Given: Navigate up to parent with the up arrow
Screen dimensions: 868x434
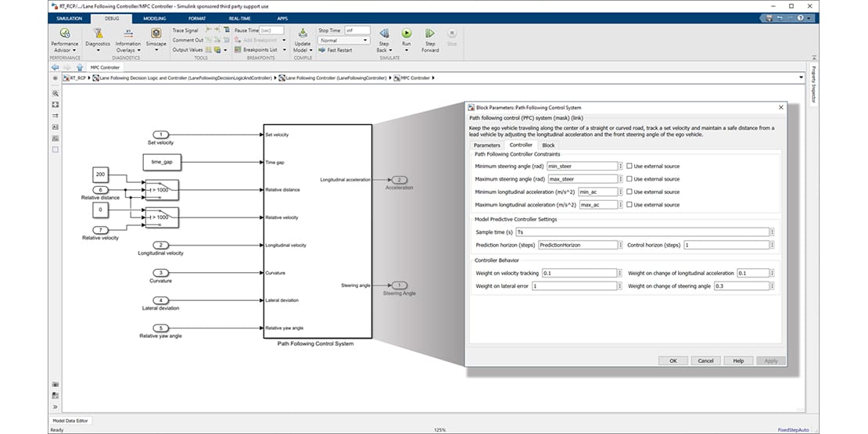Looking at the screenshot, I should 79,67.
